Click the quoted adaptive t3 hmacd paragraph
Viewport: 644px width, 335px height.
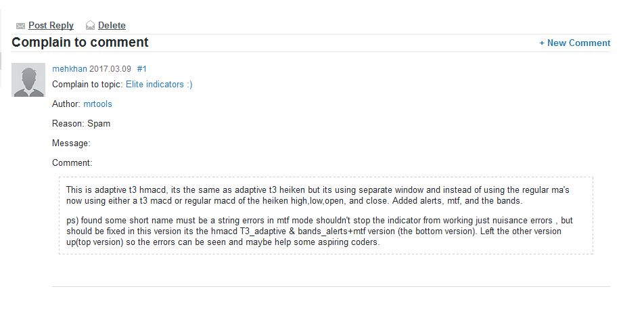(318, 196)
